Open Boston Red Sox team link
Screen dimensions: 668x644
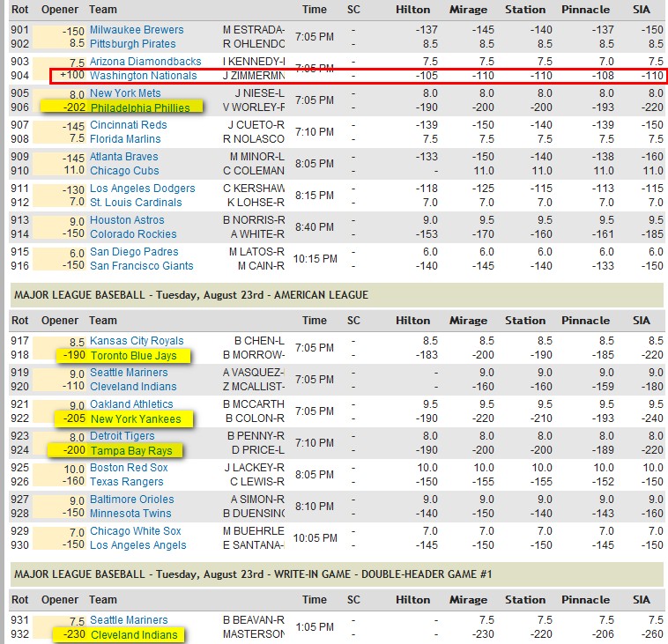129,468
